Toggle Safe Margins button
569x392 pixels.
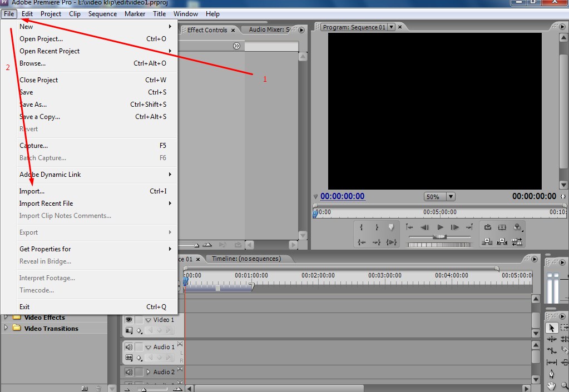(x=502, y=227)
